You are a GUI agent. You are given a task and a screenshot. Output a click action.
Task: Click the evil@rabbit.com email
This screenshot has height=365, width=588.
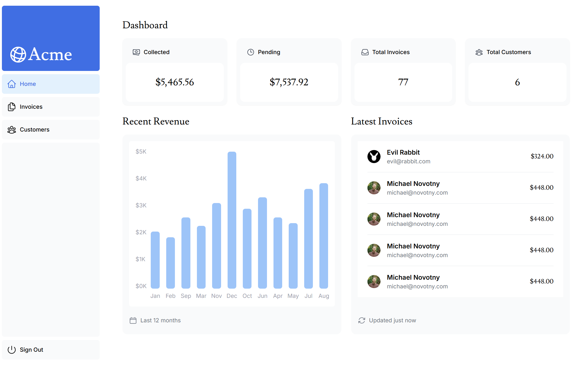click(x=408, y=161)
